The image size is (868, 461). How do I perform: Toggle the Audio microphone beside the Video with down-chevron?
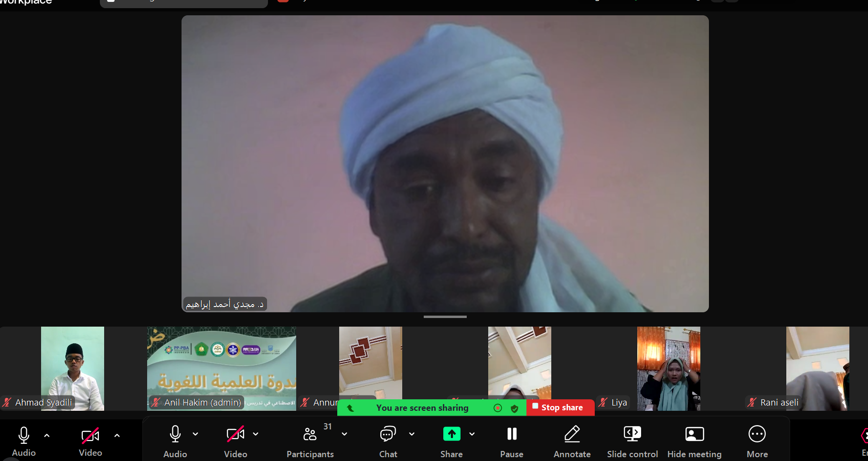coord(175,434)
